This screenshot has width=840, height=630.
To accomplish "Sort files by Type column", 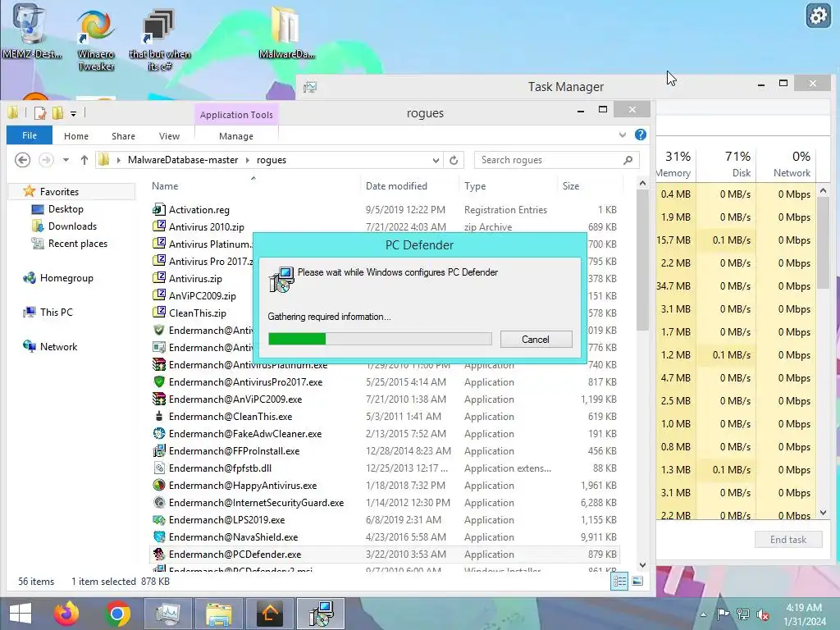I will [x=475, y=186].
